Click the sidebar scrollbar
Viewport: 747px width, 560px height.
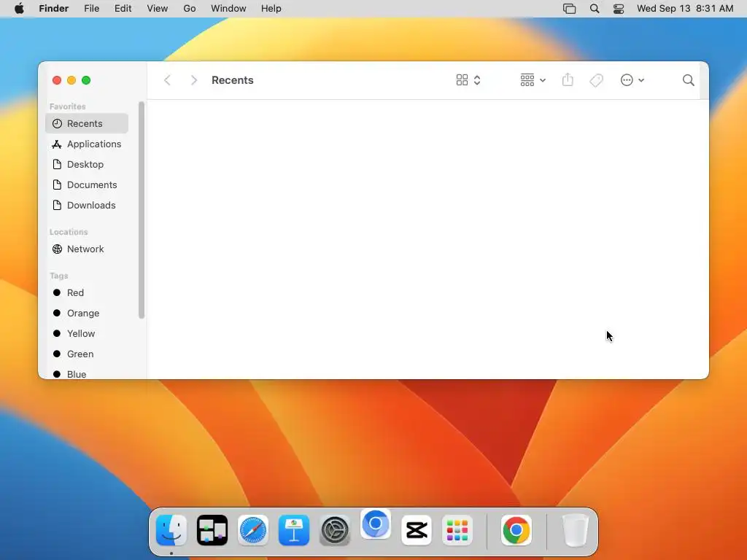click(x=142, y=210)
